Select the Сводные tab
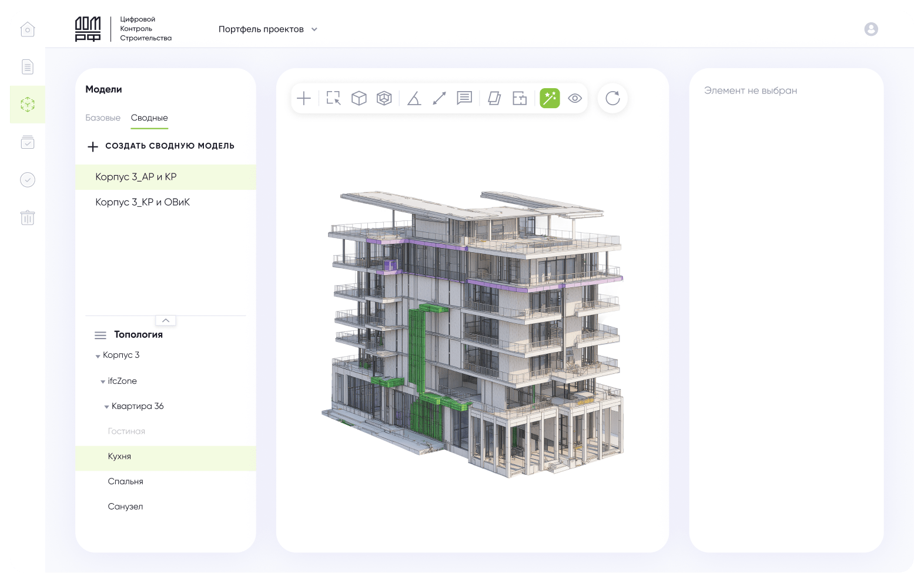The height and width of the screenshot is (583, 924). (x=149, y=118)
